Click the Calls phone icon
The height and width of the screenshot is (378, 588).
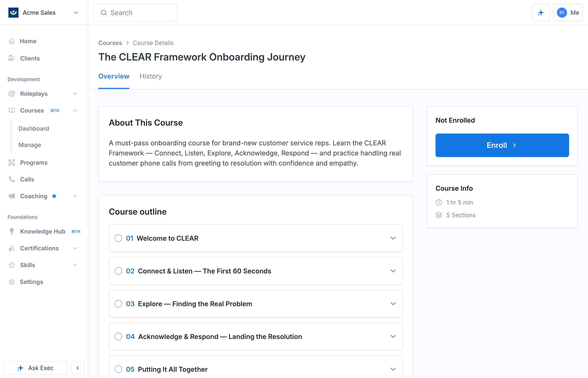[12, 179]
